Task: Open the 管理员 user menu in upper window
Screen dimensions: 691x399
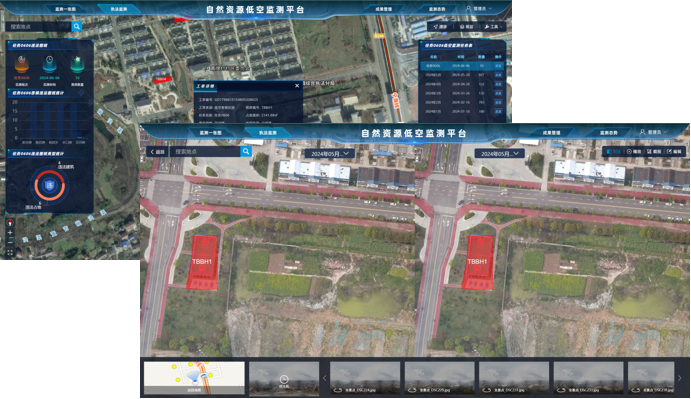Action: pos(479,8)
